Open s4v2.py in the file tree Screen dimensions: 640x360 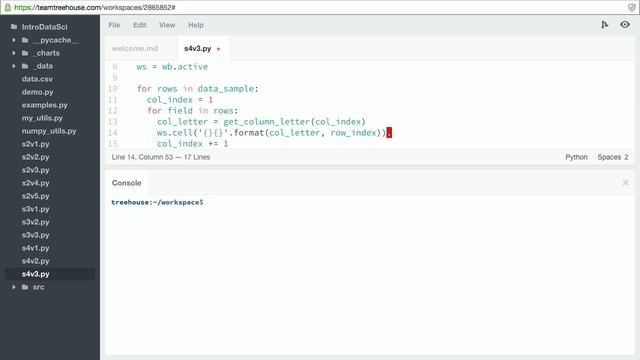[36, 261]
